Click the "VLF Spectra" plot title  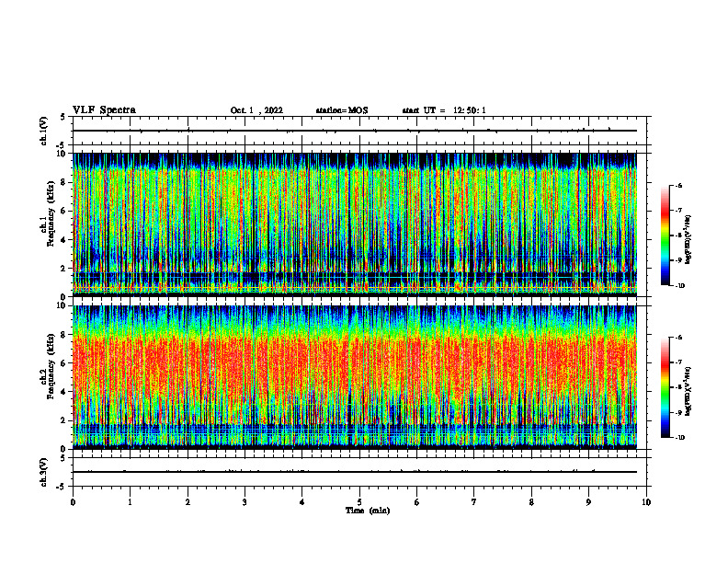(104, 110)
